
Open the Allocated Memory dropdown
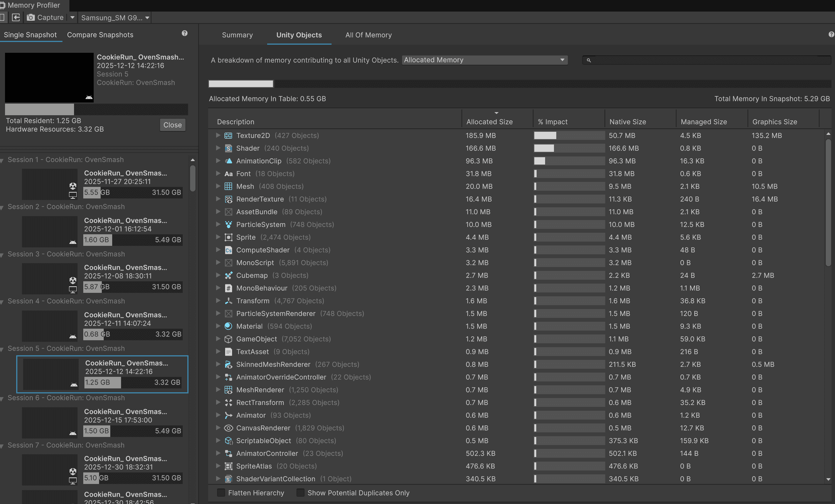485,60
